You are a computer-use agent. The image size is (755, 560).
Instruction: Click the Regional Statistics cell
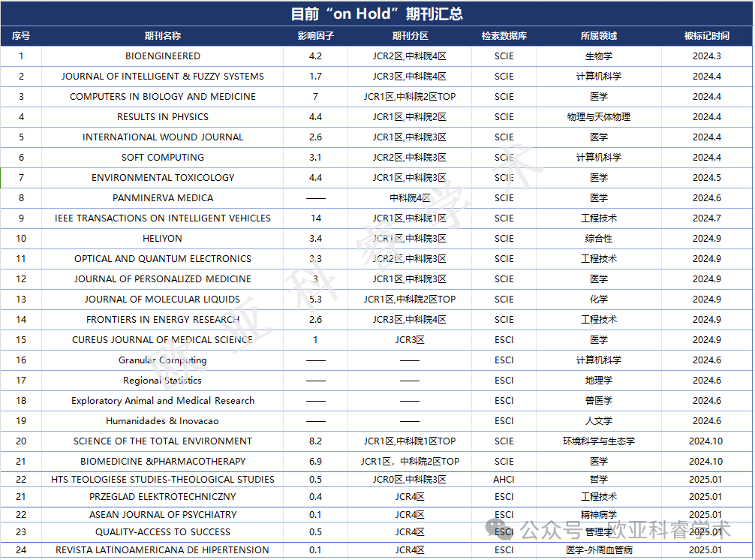click(x=163, y=380)
